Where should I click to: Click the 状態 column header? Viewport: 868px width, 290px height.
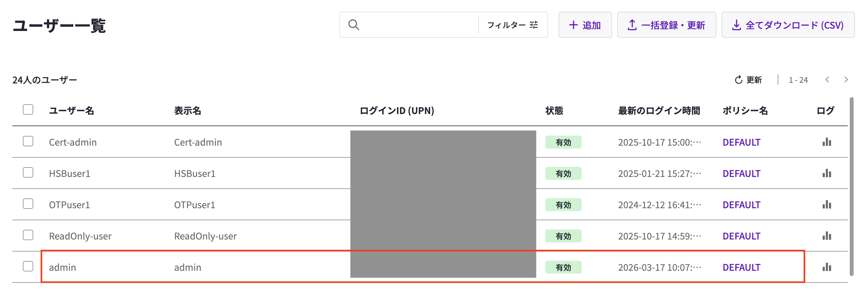coord(554,111)
